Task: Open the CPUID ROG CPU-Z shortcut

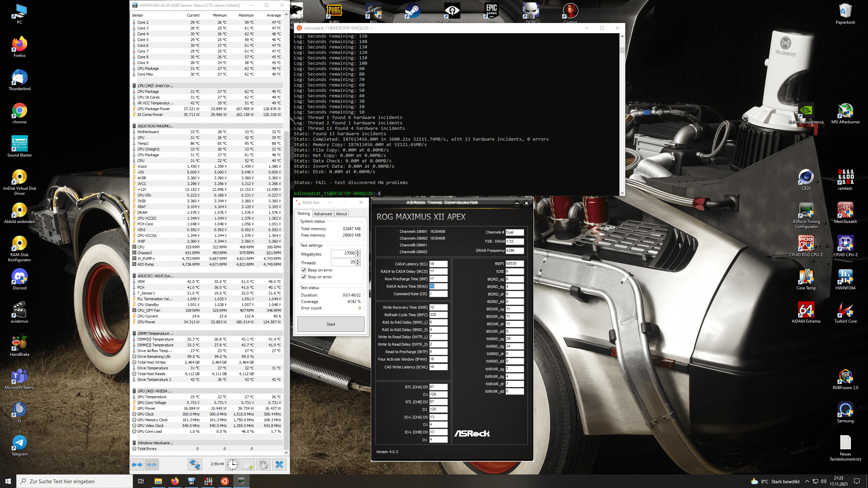Action: coord(806,246)
